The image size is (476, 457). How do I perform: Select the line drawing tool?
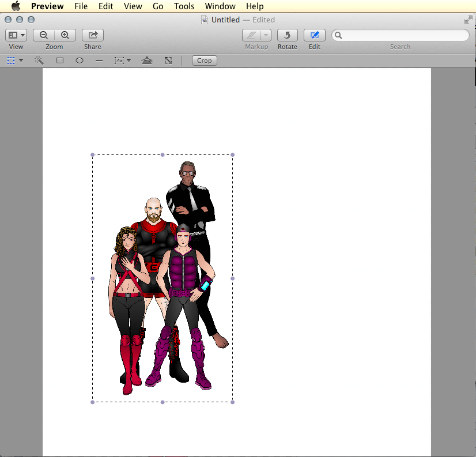99,61
